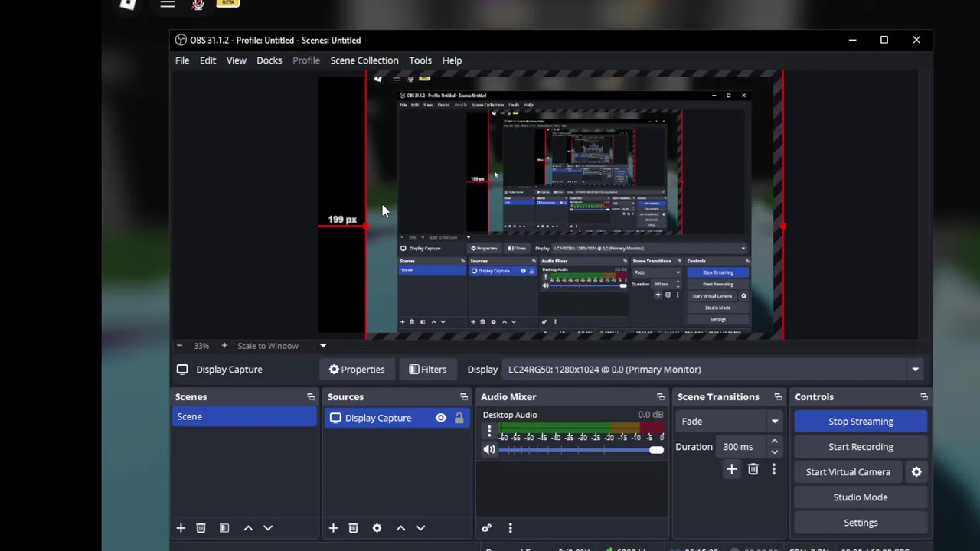The image size is (980, 551).
Task: Open Desktop Audio options three-dots
Action: pos(489,432)
